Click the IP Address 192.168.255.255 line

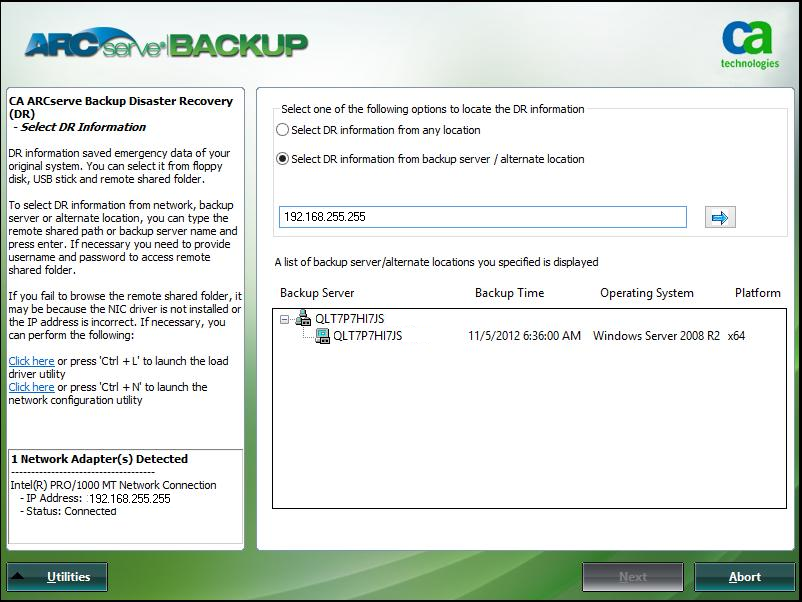(x=95, y=498)
